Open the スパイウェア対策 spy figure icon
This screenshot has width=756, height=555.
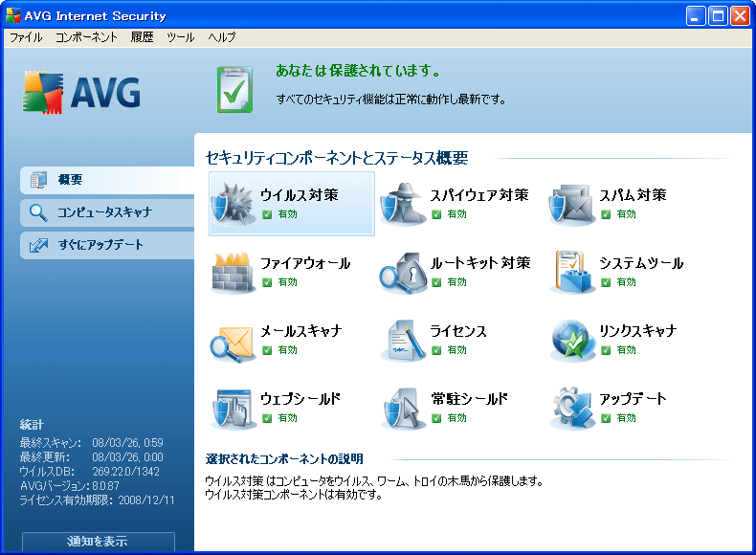403,205
